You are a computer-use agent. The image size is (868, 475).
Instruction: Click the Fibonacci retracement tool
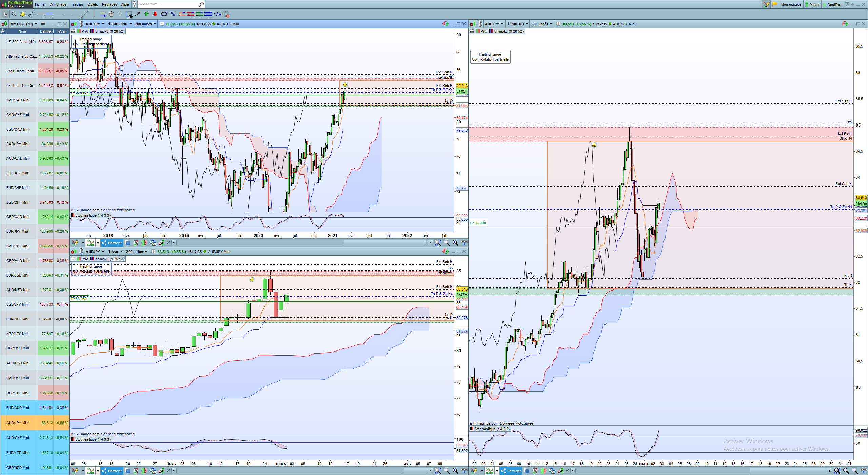click(x=103, y=14)
